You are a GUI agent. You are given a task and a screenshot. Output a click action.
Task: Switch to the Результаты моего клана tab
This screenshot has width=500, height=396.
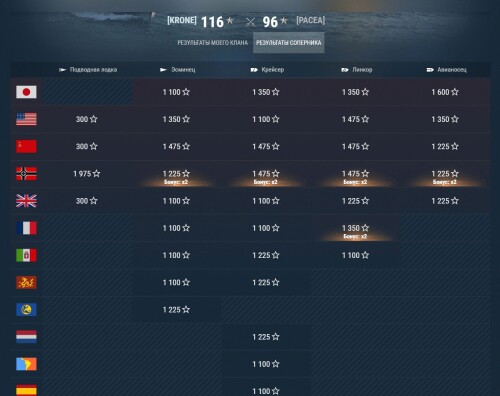tap(212, 43)
